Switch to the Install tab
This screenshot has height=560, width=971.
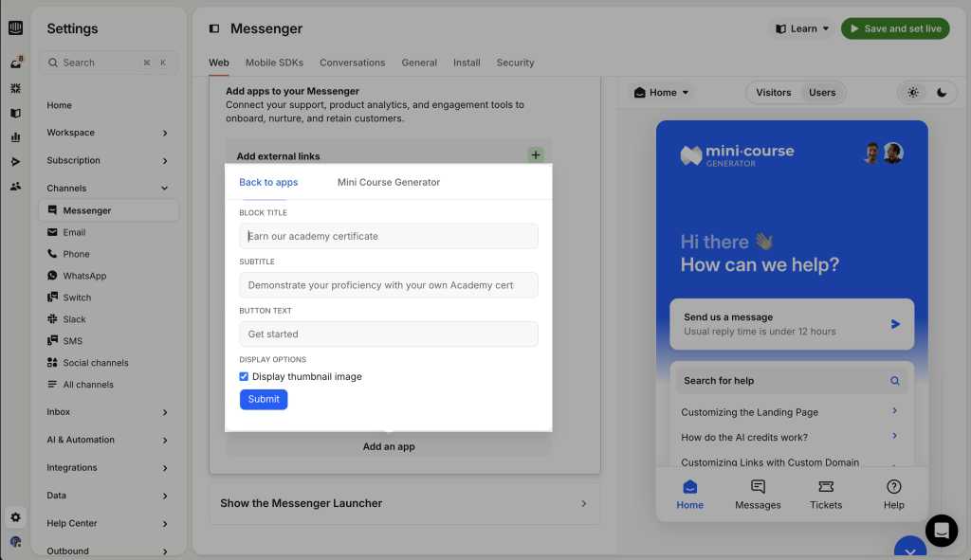tap(467, 63)
